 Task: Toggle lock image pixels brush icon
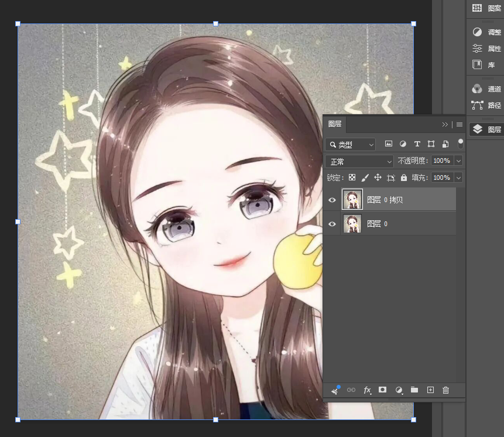click(x=365, y=177)
